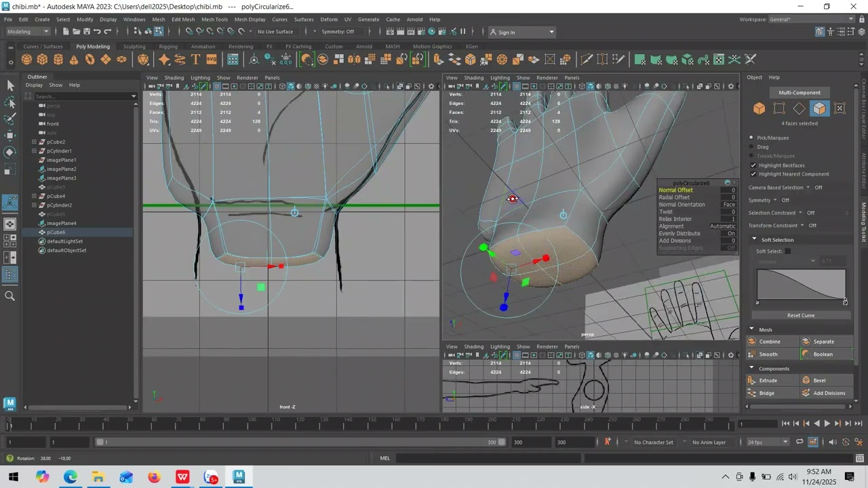Image resolution: width=868 pixels, height=488 pixels.
Task: Toggle Highlight Nearest Component checkbox
Action: [753, 174]
